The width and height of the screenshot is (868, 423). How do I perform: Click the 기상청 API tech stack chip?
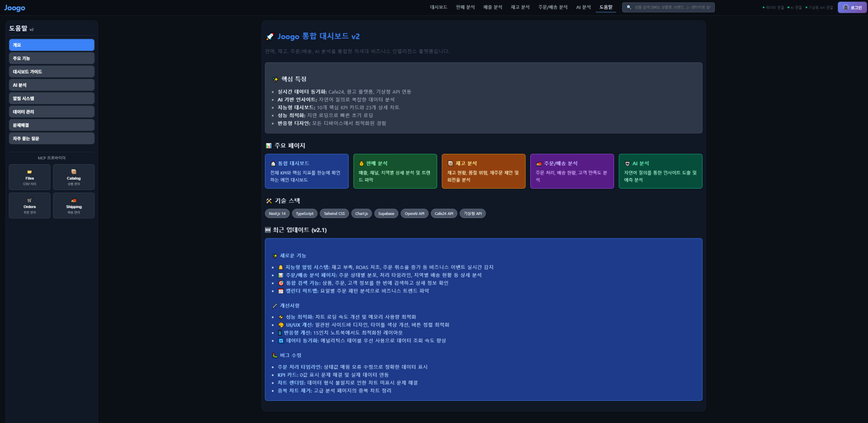click(473, 214)
